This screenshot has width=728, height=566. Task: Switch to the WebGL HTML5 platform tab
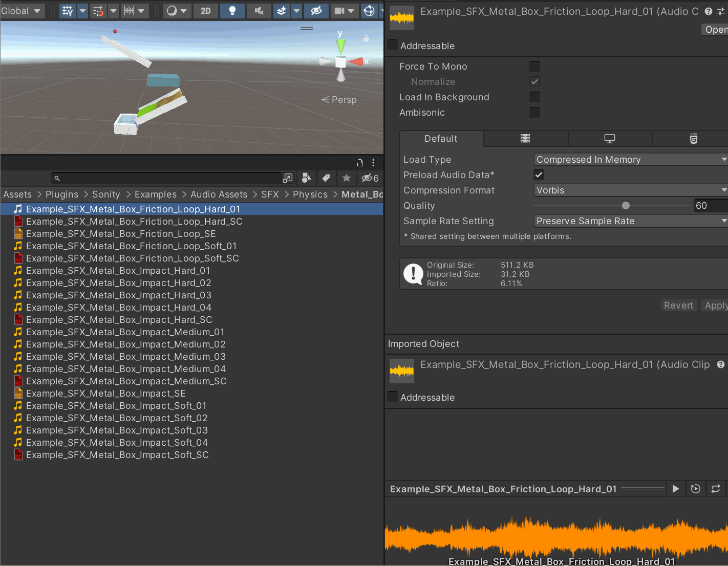point(693,138)
